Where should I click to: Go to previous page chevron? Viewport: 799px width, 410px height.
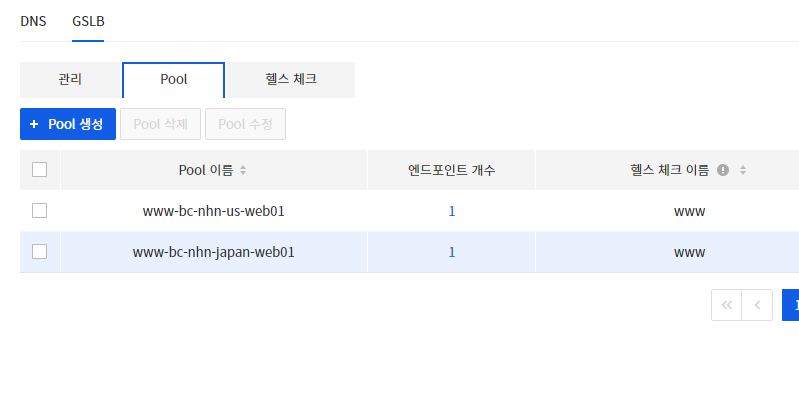click(757, 305)
